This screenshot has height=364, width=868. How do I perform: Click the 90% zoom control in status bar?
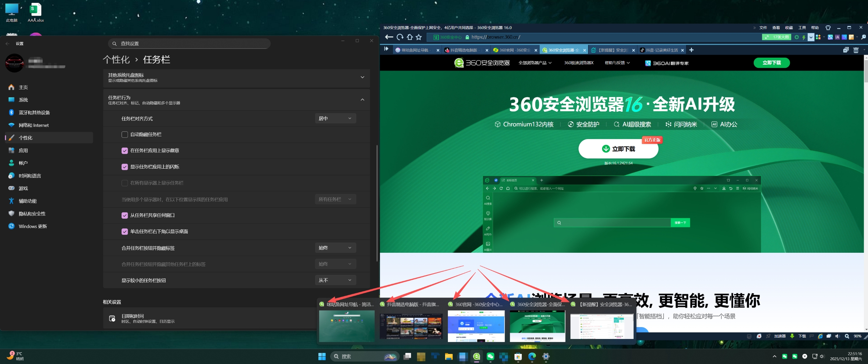(x=858, y=336)
